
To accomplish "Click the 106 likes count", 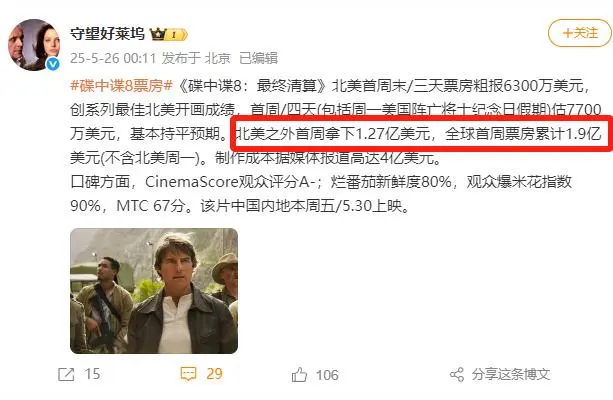I will click(x=327, y=375).
